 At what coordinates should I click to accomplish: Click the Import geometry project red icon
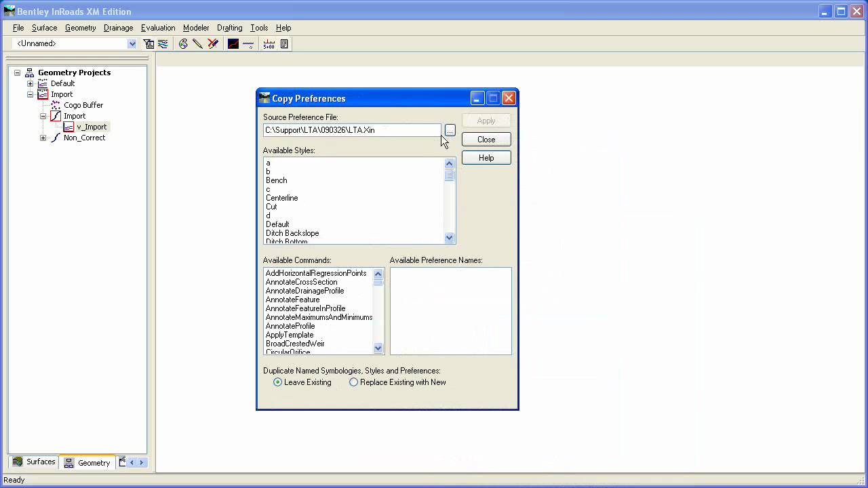point(43,94)
